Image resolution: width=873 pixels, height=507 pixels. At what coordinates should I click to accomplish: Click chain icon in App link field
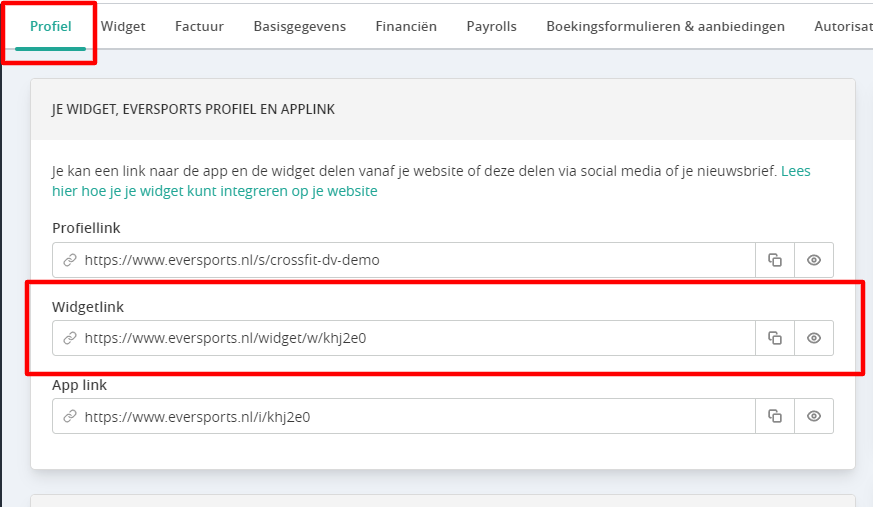click(x=70, y=416)
